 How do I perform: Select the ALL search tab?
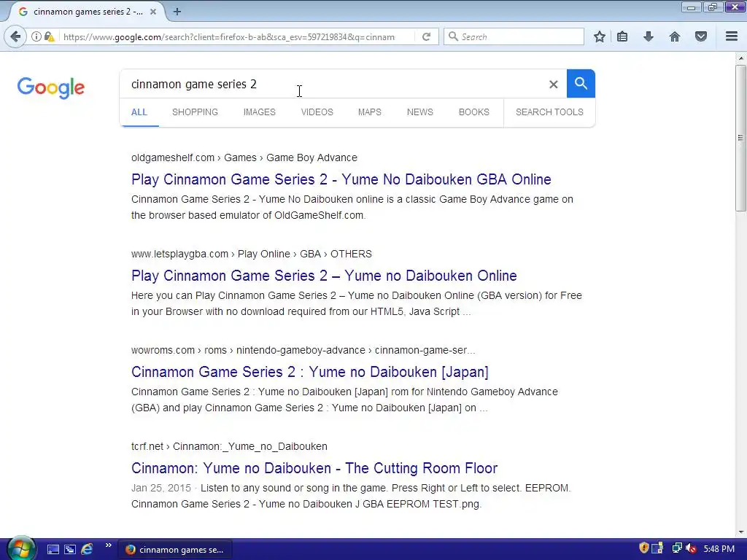[x=139, y=112]
